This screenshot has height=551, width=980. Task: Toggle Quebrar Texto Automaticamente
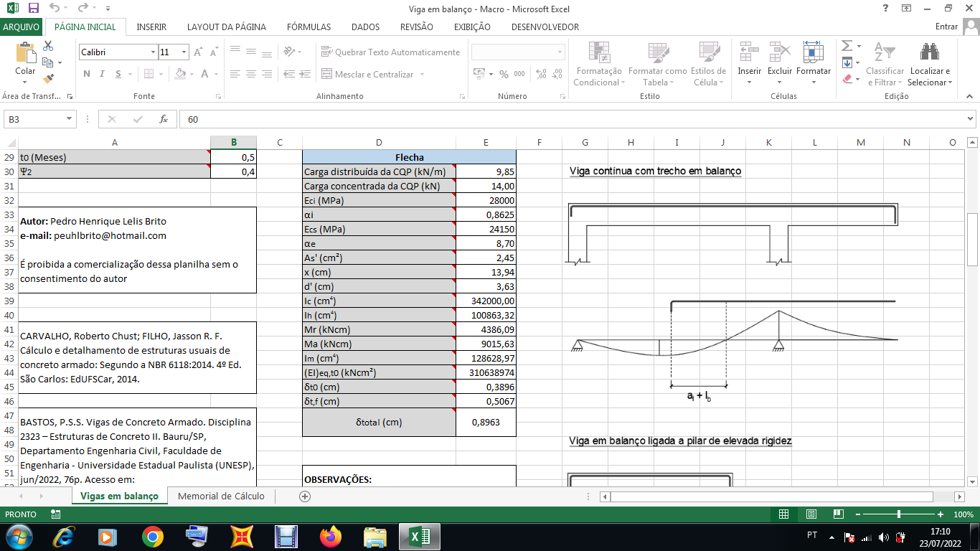tap(391, 52)
